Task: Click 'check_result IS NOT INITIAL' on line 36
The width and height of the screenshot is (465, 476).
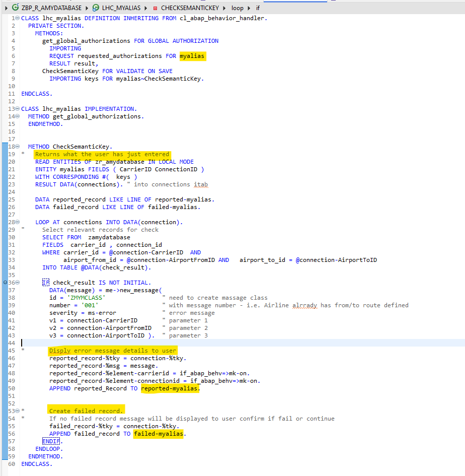Action: point(101,283)
